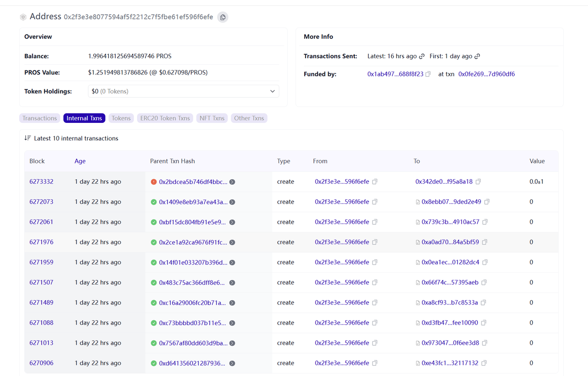Copy the funded-by address 0x1ab497...688f8f23
Viewport: 588px width, 376px height.
[x=428, y=74]
